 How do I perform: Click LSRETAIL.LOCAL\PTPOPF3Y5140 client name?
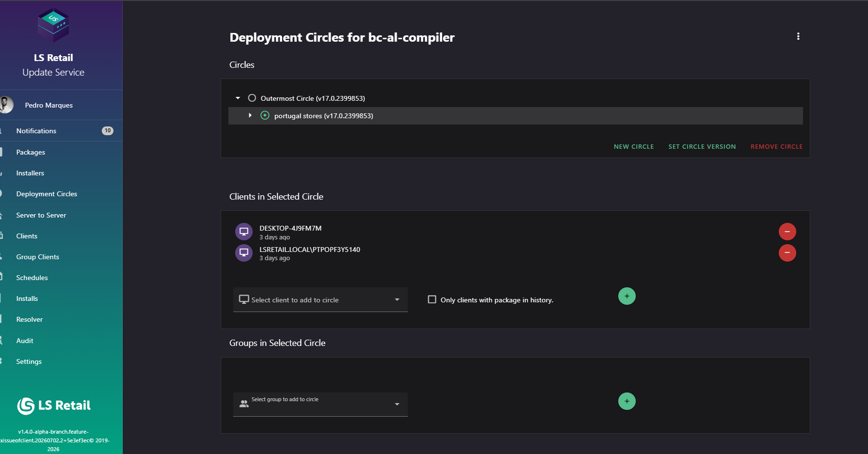click(310, 250)
